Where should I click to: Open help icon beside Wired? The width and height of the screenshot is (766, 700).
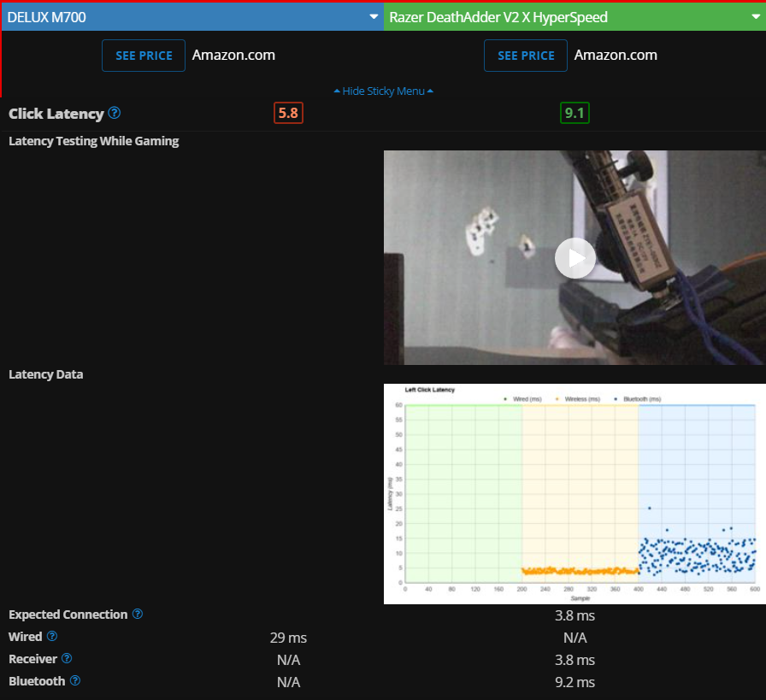coord(52,636)
